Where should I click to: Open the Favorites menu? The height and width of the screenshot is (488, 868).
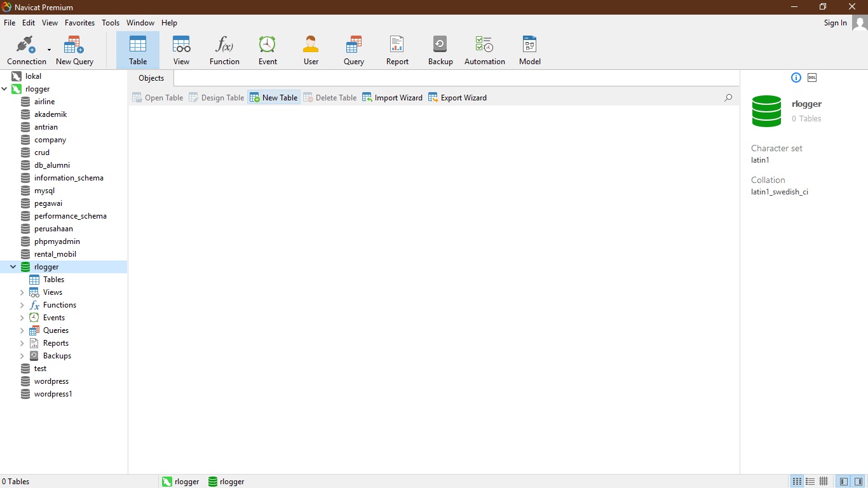click(79, 22)
